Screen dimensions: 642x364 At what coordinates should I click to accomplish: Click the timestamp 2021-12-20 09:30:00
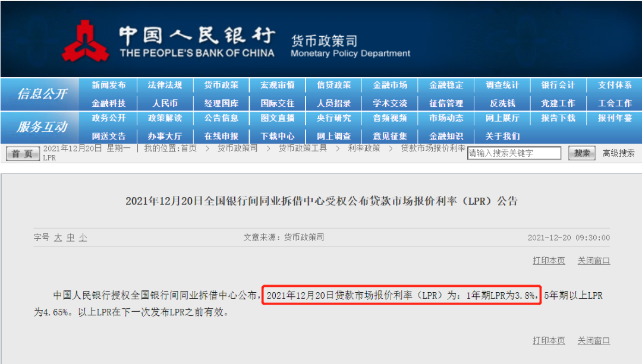pyautogui.click(x=569, y=238)
